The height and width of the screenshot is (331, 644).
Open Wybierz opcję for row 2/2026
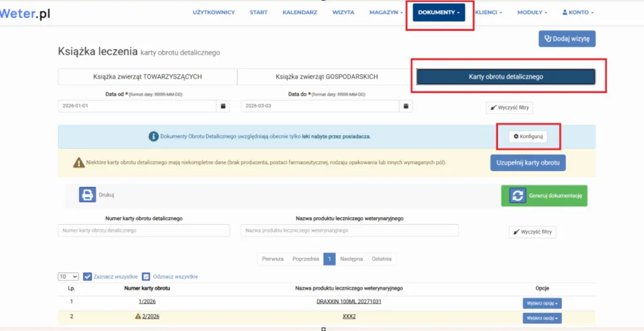click(x=541, y=318)
